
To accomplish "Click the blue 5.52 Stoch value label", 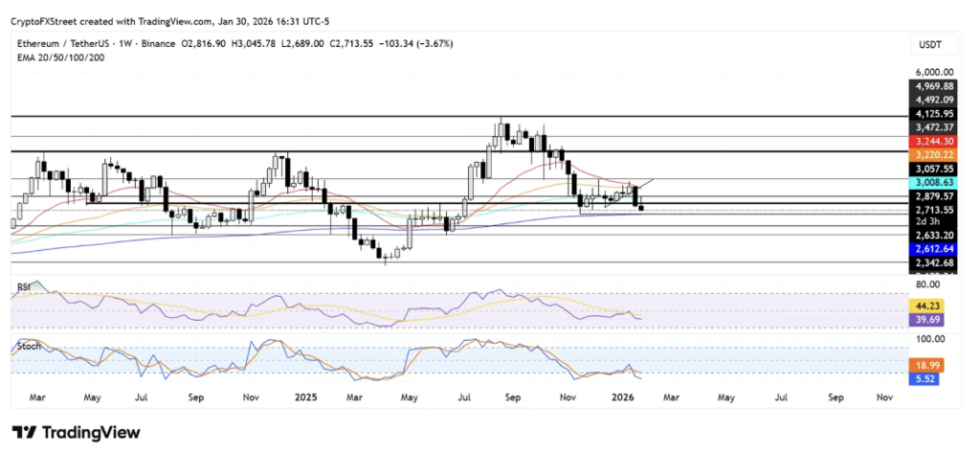I will click(921, 379).
